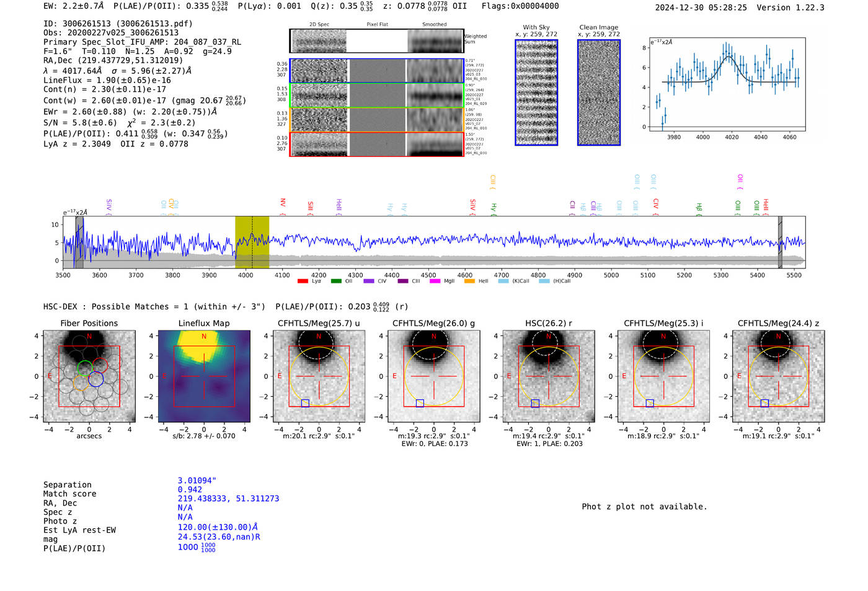Click the S/N = 5.8(±0.6) text
Screen dimensions: 868x591
point(80,123)
